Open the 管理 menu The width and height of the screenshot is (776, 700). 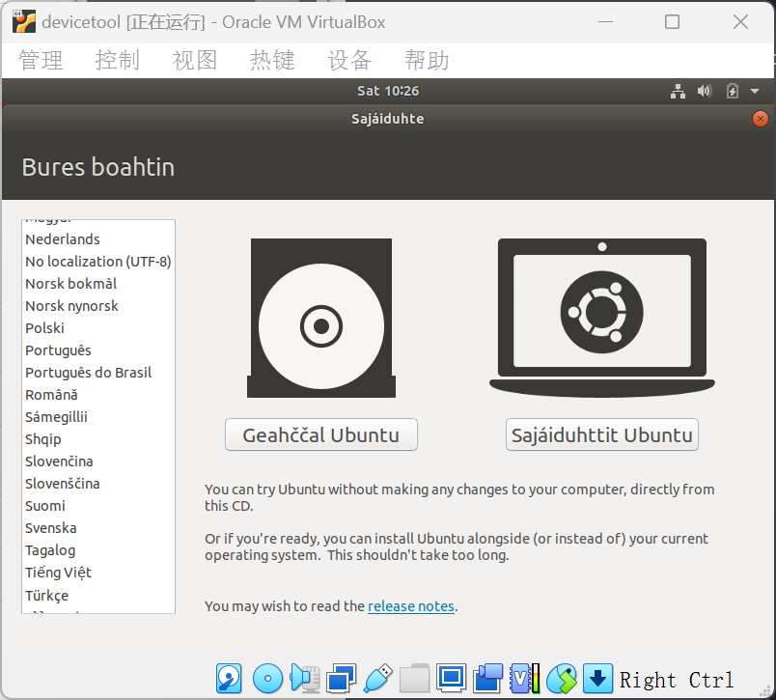coord(42,61)
